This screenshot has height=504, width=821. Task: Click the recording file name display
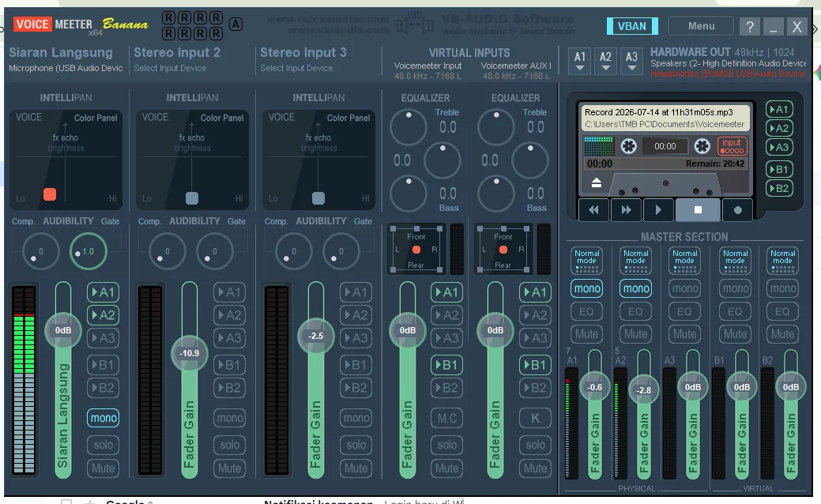click(665, 118)
